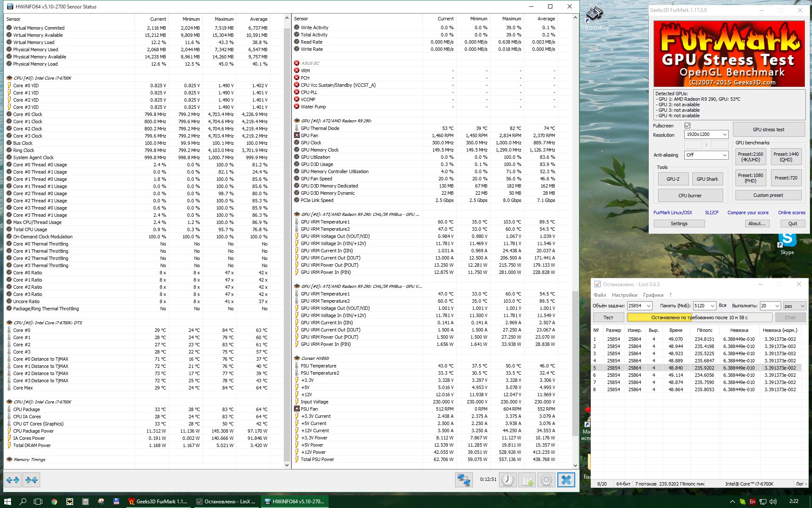Open LinX Файл menu
This screenshot has width=812, height=508.
(600, 295)
